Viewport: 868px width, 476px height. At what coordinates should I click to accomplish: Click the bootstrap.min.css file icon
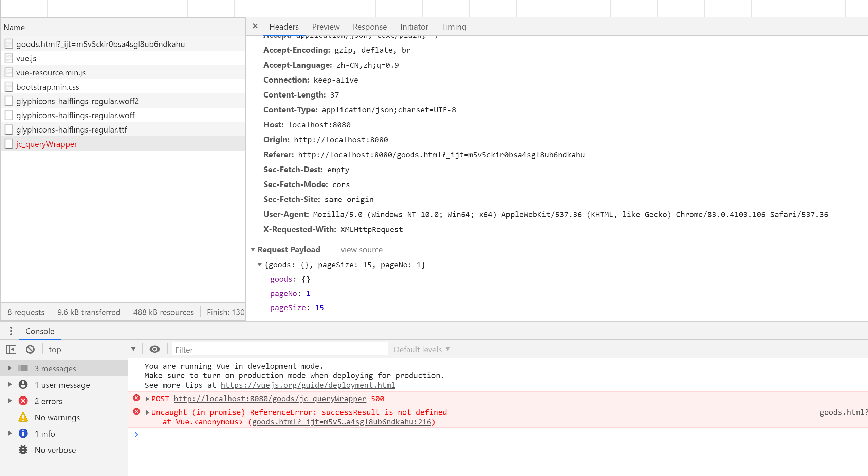pos(9,87)
